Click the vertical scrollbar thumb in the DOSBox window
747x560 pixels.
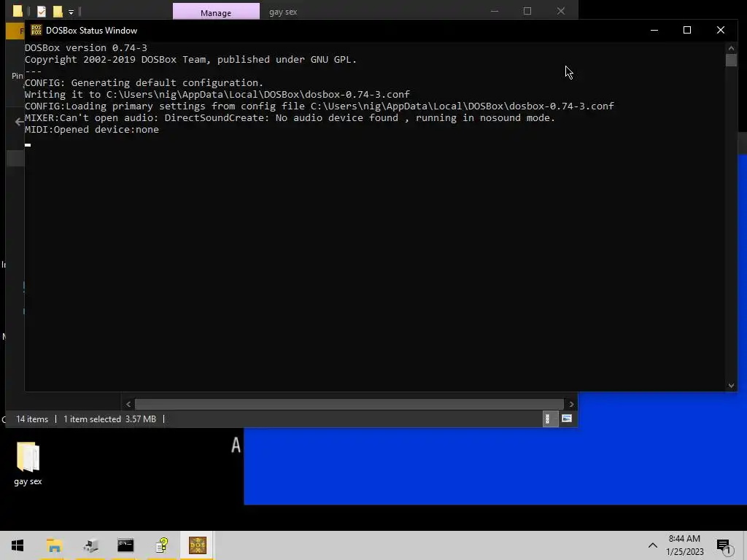pos(731,60)
